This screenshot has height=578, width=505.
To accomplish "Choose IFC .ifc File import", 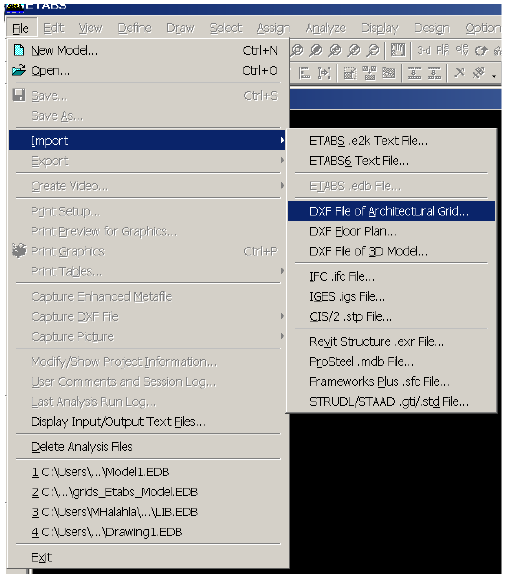I will 391,276.
